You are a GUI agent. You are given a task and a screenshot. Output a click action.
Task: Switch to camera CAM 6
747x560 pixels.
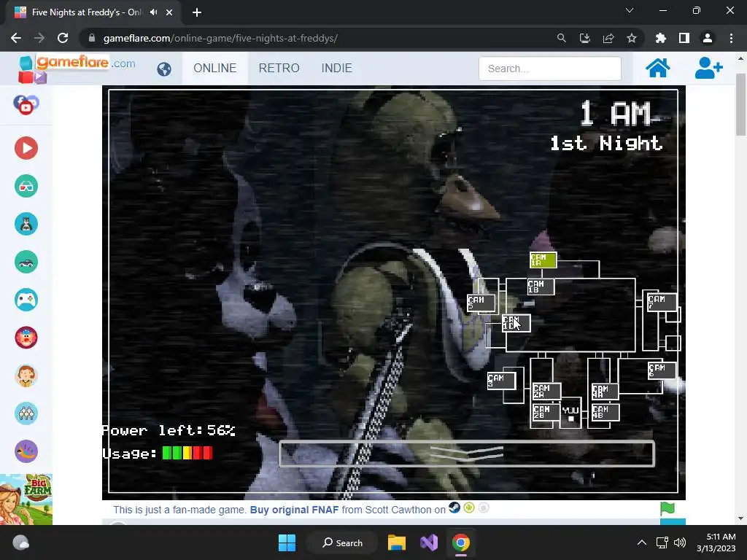click(662, 370)
